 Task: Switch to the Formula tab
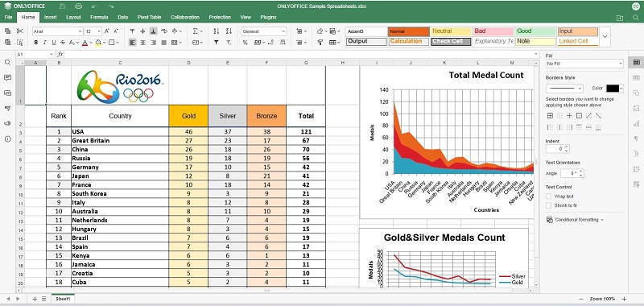(99, 17)
